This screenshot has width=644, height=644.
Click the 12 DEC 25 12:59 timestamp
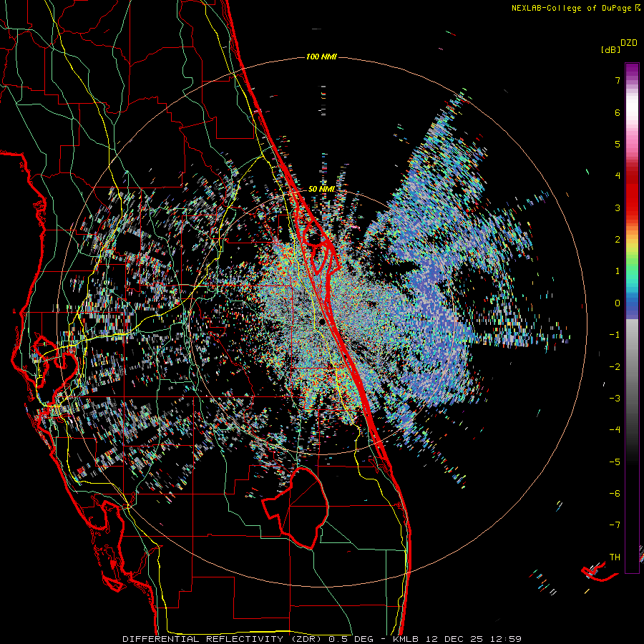pyautogui.click(x=474, y=639)
